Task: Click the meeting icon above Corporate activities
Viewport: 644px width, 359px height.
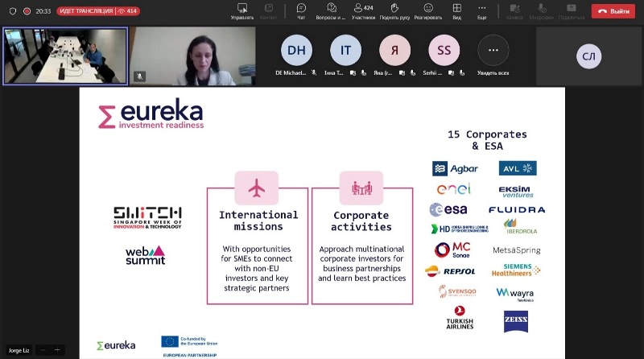Action: point(361,188)
